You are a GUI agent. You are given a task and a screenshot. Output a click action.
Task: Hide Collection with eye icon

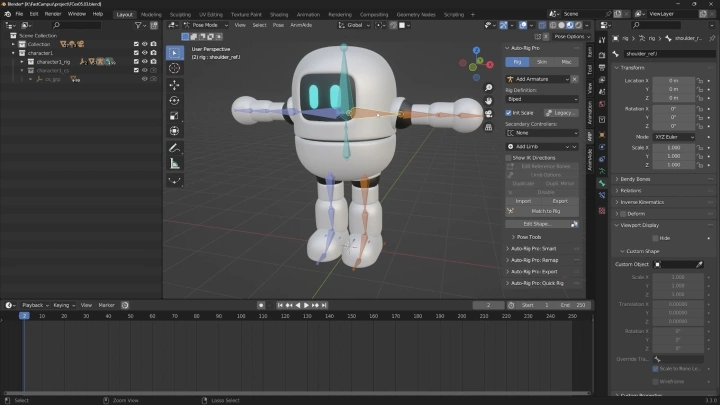[x=145, y=44]
